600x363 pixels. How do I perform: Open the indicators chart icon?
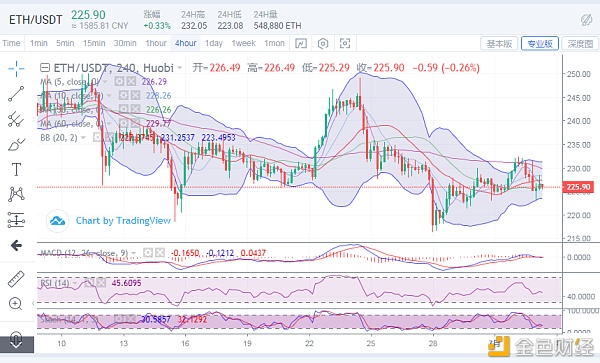[x=301, y=44]
